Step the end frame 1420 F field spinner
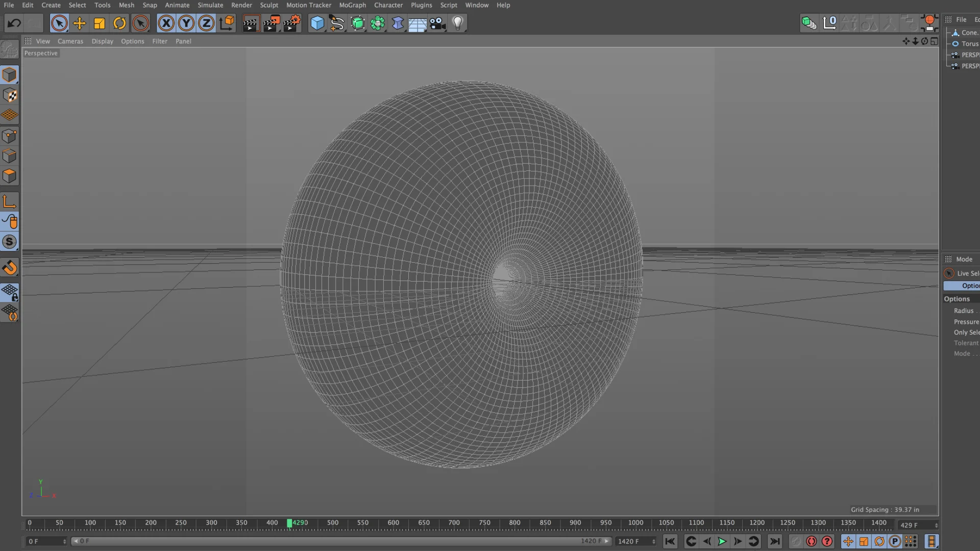 click(654, 541)
